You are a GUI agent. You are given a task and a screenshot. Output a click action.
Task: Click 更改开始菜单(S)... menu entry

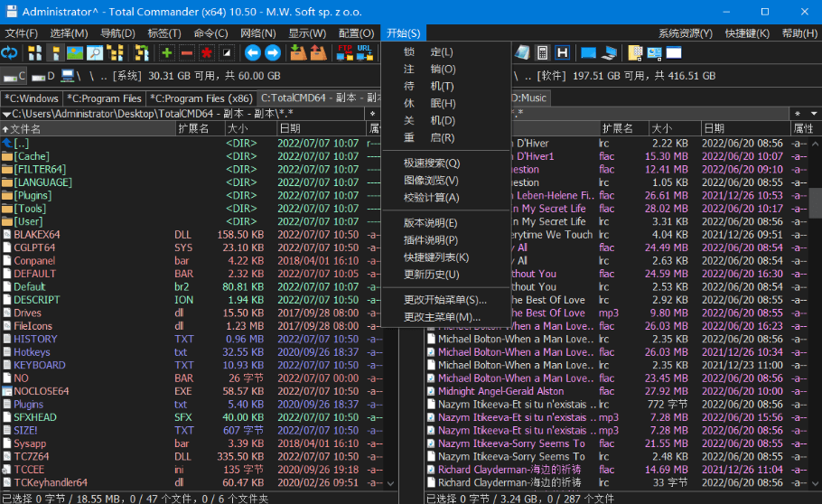[445, 300]
